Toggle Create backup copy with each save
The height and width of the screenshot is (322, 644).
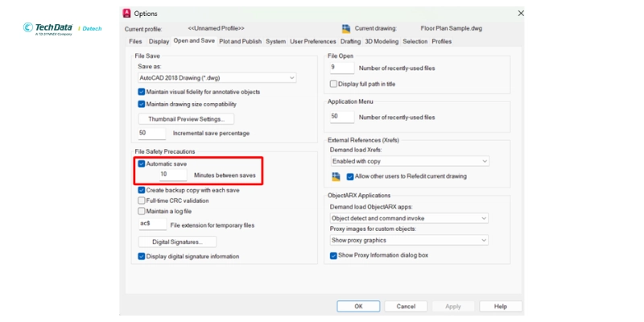coord(142,191)
